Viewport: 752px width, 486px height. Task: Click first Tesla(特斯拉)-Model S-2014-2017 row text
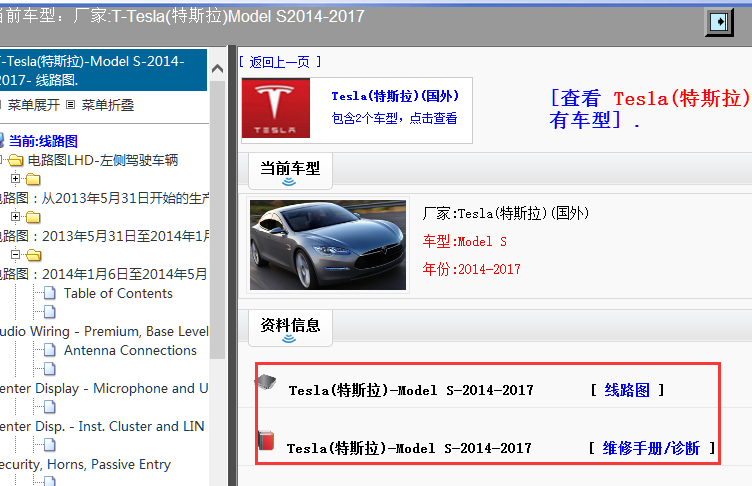pyautogui.click(x=411, y=390)
